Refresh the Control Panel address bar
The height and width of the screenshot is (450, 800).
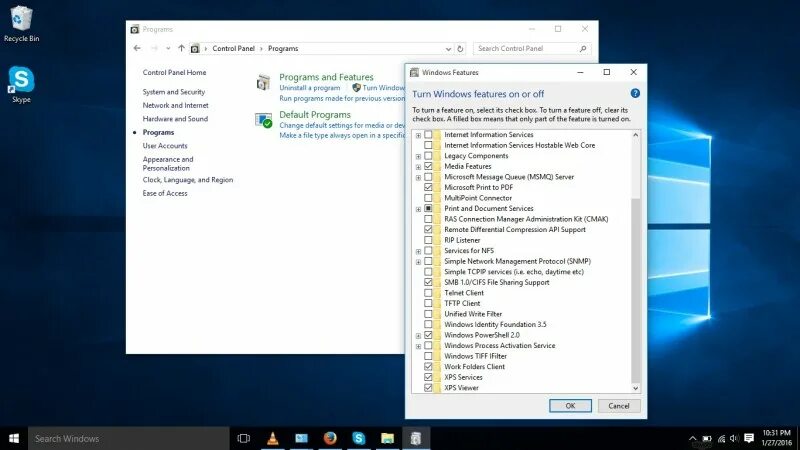coord(460,48)
